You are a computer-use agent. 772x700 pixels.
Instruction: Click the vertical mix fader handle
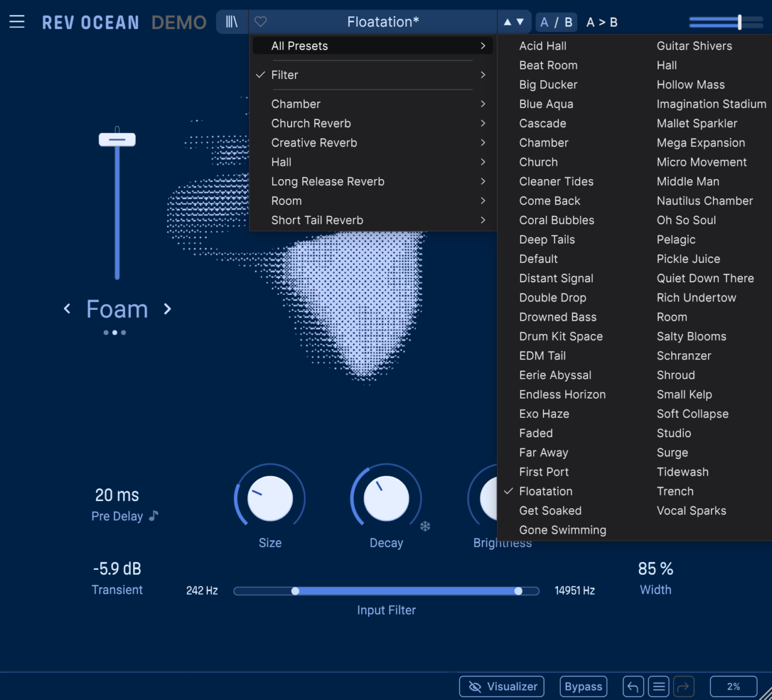[x=117, y=139]
